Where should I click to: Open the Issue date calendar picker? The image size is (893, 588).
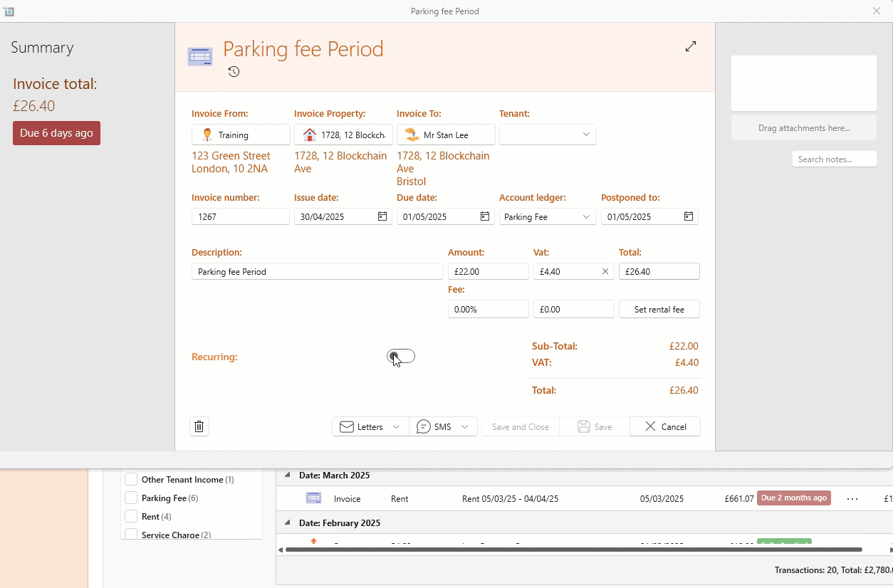[x=382, y=216]
